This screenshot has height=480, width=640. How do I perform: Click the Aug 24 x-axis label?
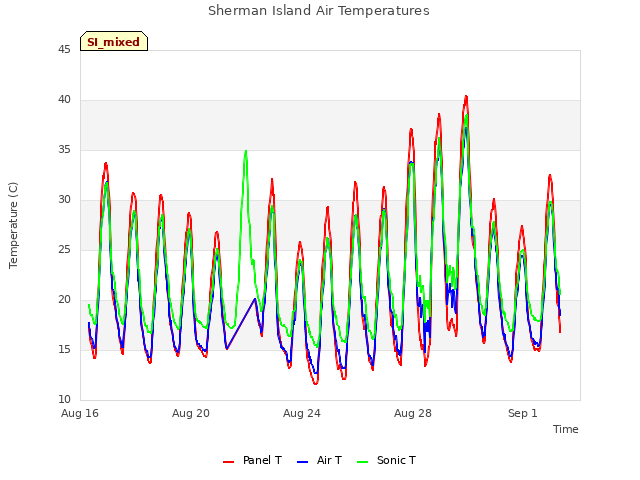(302, 413)
